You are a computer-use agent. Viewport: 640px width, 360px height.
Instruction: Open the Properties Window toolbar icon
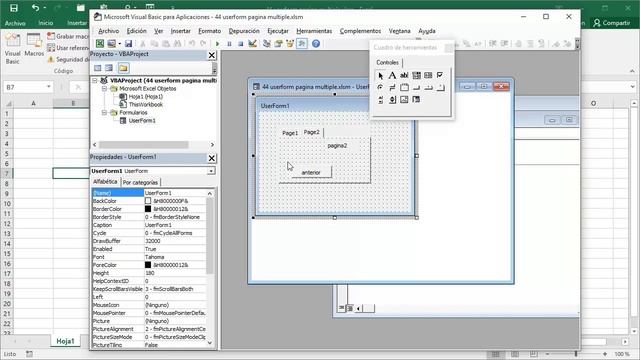pos(278,43)
